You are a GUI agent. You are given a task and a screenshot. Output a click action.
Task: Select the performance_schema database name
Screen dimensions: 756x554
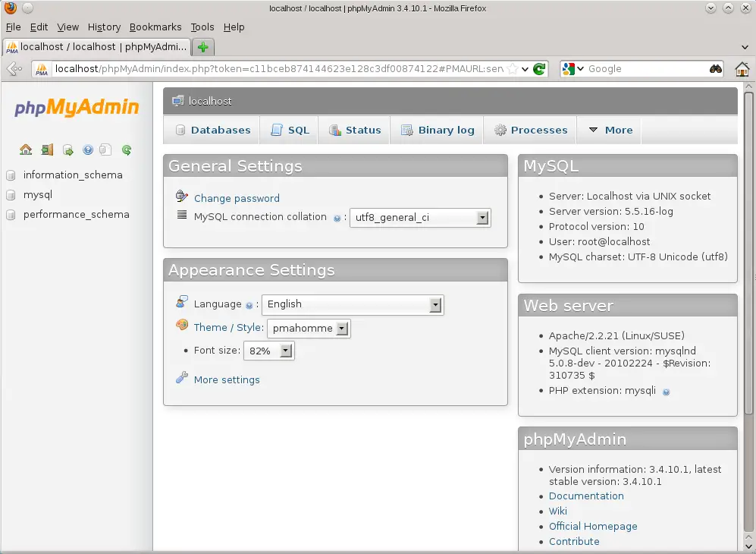(x=76, y=215)
